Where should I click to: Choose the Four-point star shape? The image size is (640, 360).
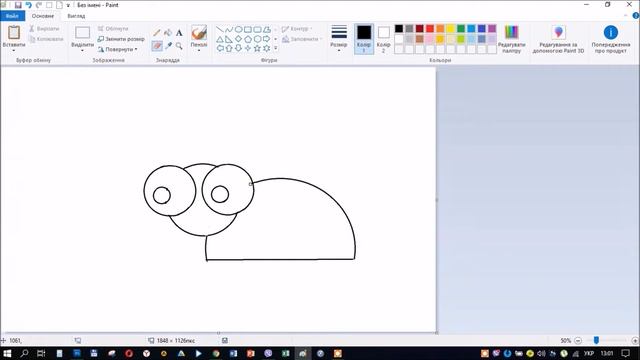(248, 48)
